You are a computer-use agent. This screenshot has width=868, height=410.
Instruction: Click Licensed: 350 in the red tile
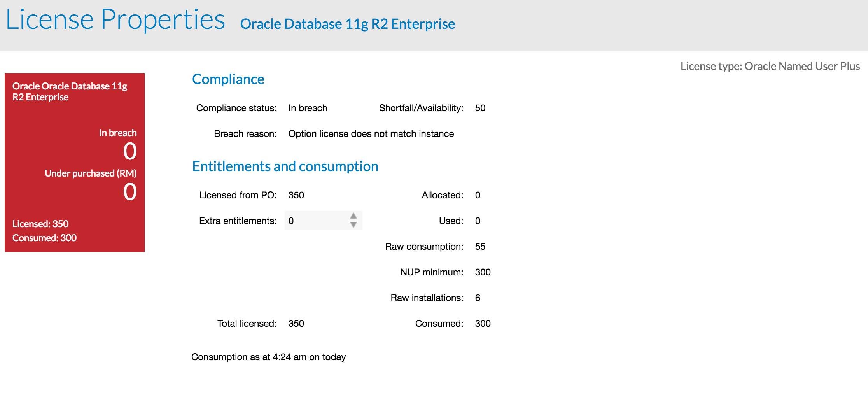coord(40,224)
